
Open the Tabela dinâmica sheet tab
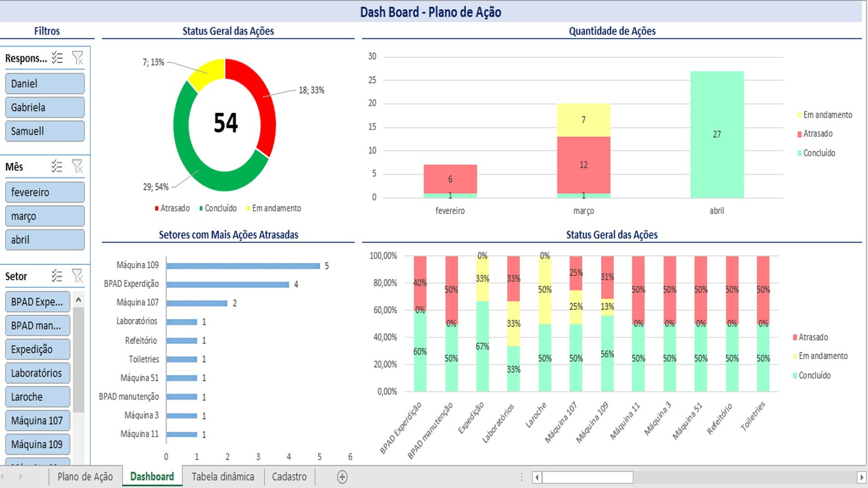[222, 477]
